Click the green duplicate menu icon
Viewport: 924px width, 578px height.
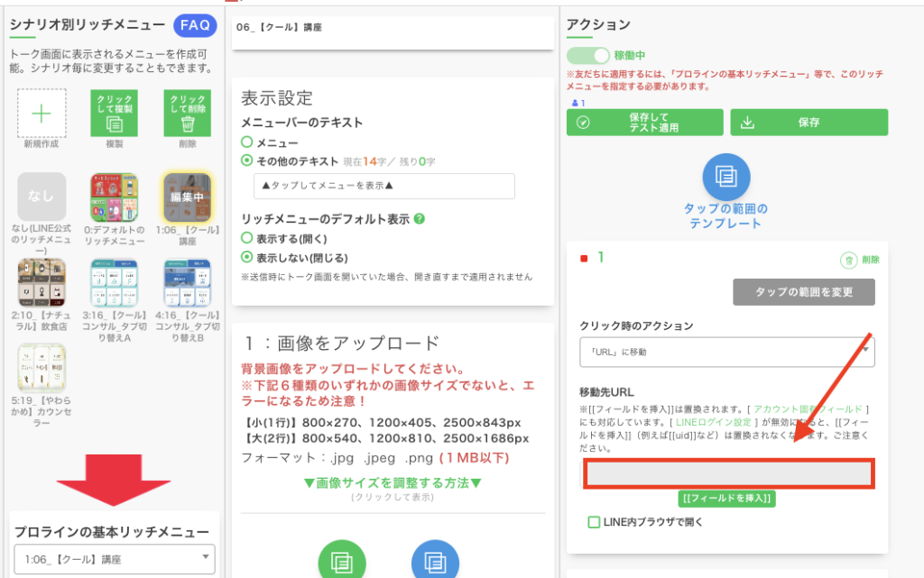click(114, 113)
